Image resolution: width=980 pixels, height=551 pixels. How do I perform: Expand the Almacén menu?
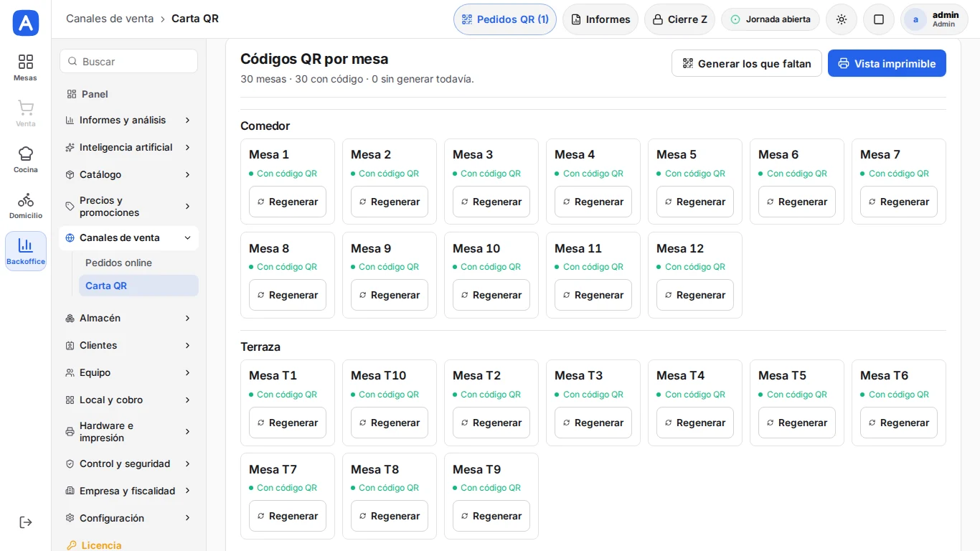tap(128, 318)
